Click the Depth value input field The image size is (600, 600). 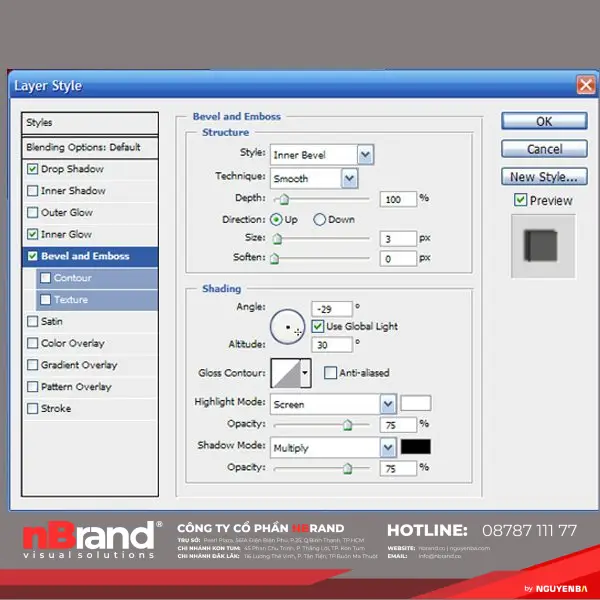tap(398, 199)
